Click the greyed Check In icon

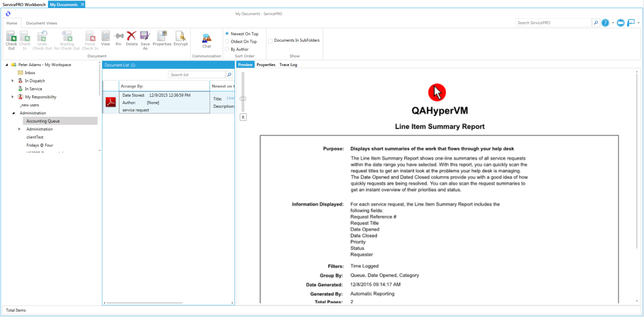pyautogui.click(x=25, y=36)
